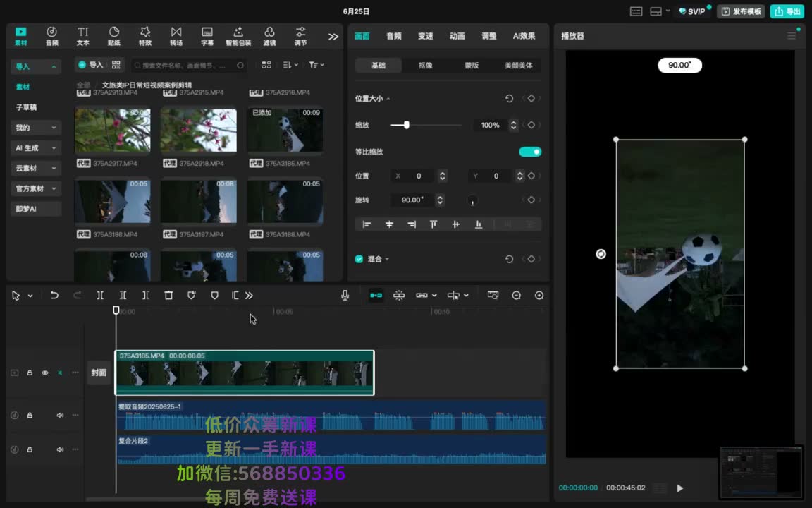Click the rotation dial knob
Viewport: 812px width, 508px height.
472,200
